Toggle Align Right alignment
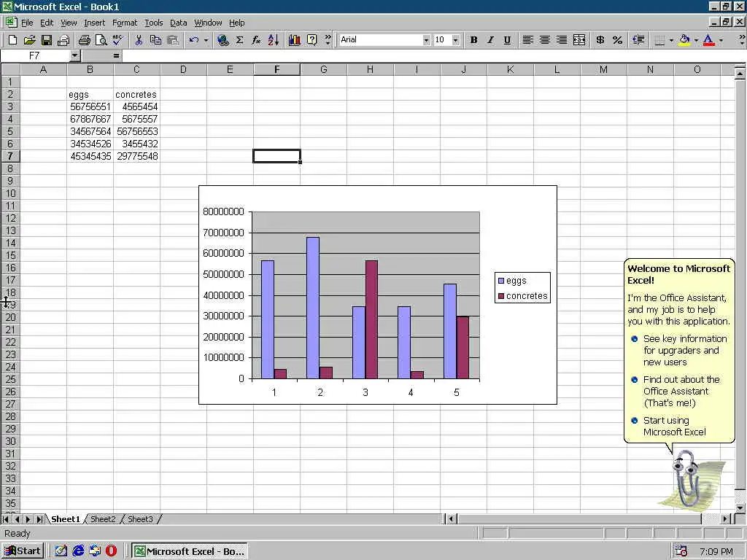The height and width of the screenshot is (560, 747). 562,40
